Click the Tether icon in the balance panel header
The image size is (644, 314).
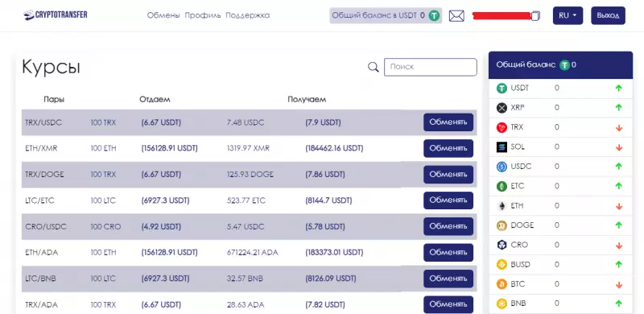[x=565, y=65]
